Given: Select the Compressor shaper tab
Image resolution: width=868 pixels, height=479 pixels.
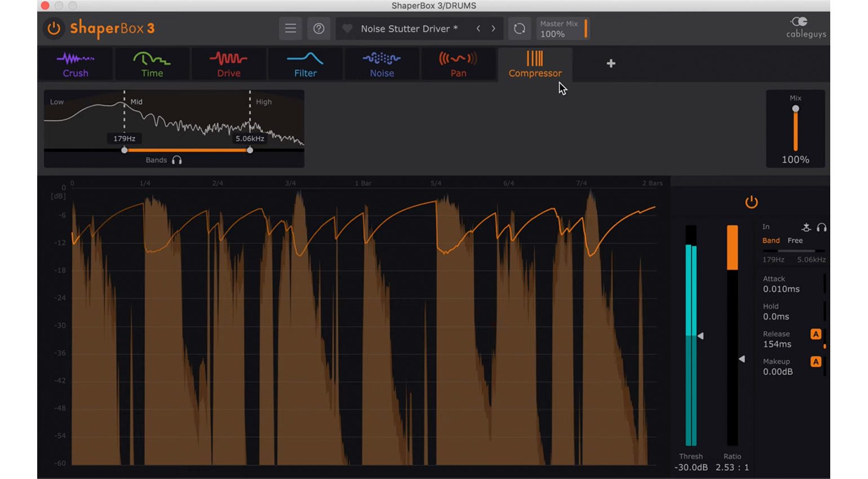Looking at the screenshot, I should pyautogui.click(x=535, y=64).
